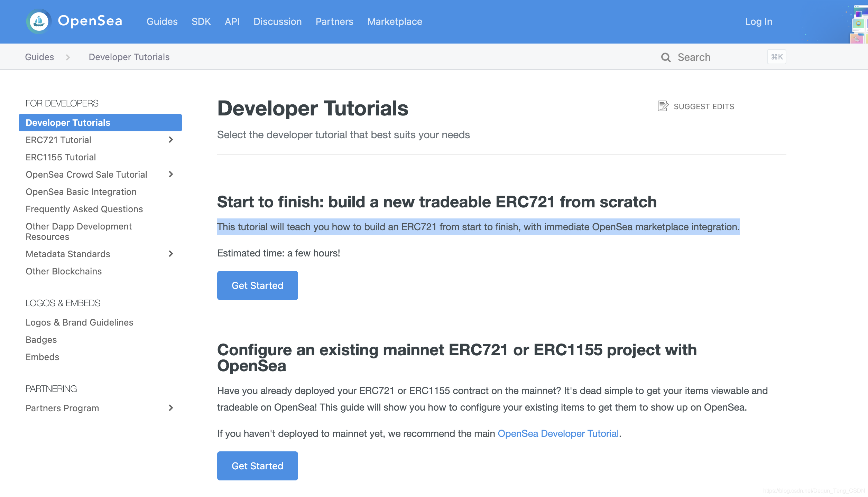868x497 pixels.
Task: Click the OpenSea Crowd Sale expand arrow
Action: point(172,174)
